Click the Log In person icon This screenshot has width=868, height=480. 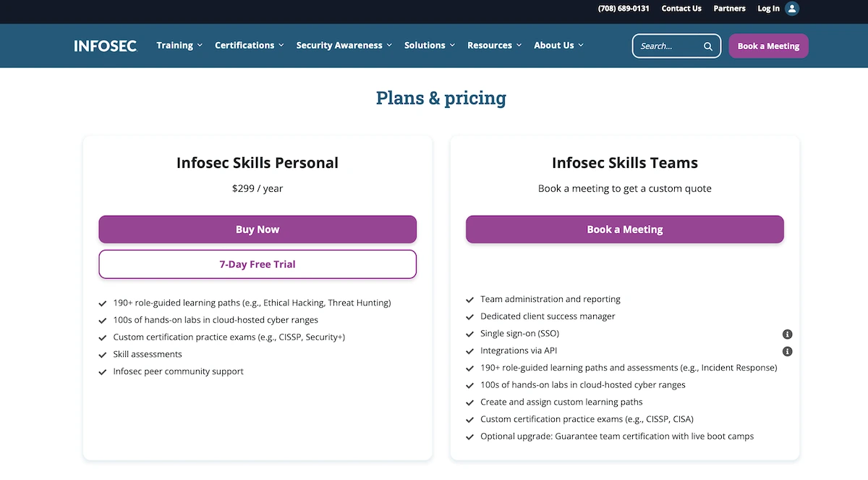point(791,9)
